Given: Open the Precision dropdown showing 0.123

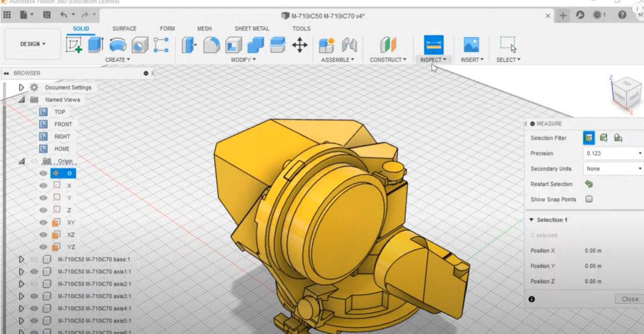Looking at the screenshot, I should (x=613, y=153).
